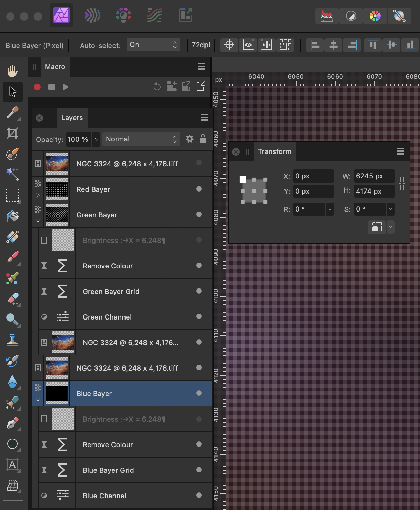Switch to Liquify Persona

click(92, 16)
